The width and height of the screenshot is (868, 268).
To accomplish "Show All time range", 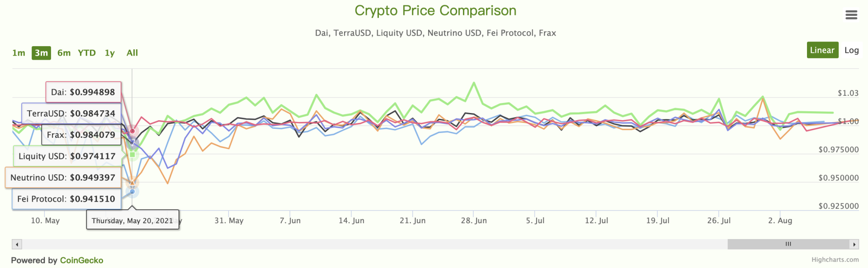I will pos(132,53).
